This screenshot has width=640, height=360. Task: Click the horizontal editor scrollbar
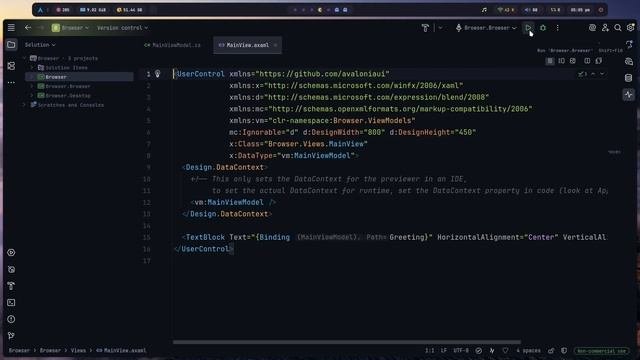coord(347,342)
